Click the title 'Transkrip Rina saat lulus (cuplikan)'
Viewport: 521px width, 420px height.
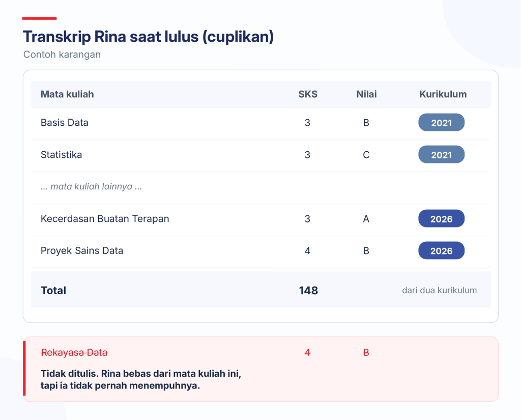coord(148,37)
